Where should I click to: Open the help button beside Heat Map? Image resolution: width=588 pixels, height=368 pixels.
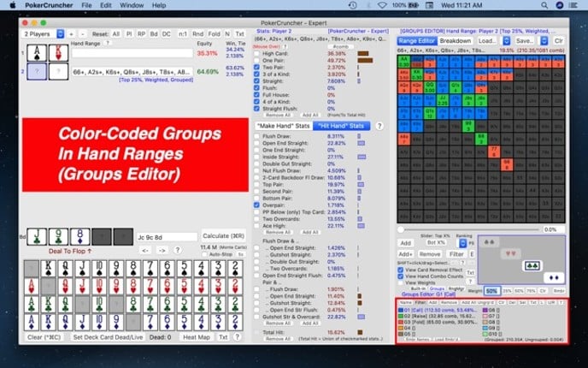pyautogui.click(x=237, y=337)
